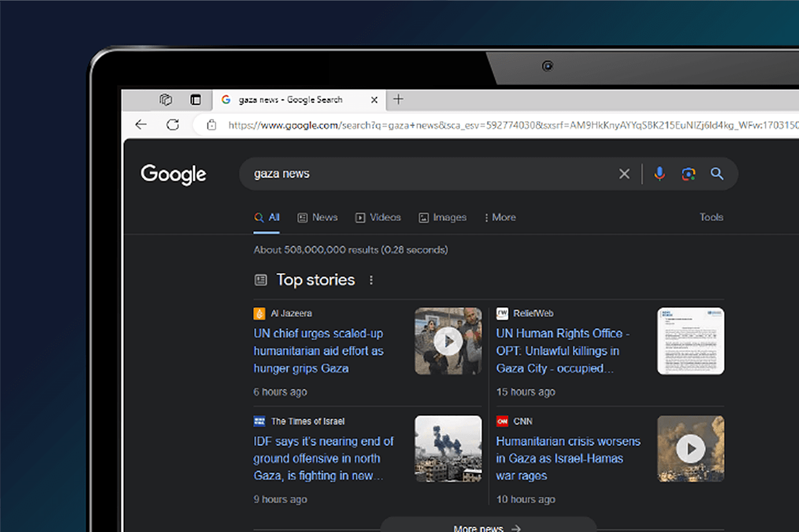Click the 10 hours ago timestamp

(526, 499)
